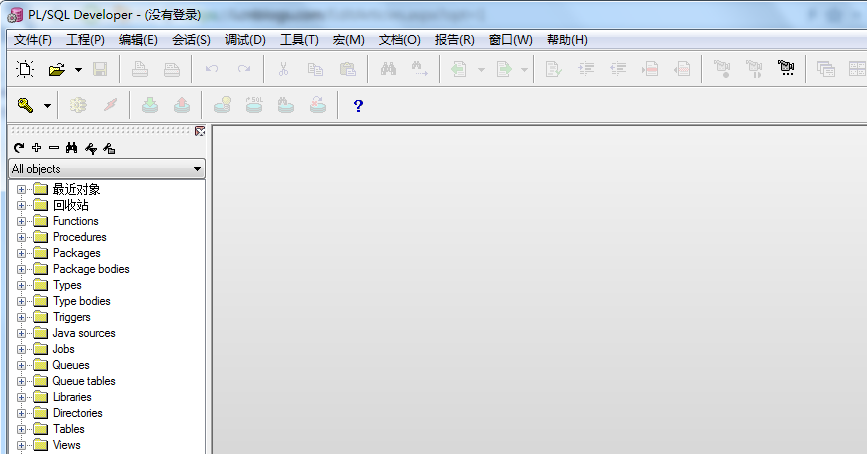This screenshot has width=867, height=454.
Task: Click the minus icon in object browser toolbar
Action: pyautogui.click(x=54, y=148)
